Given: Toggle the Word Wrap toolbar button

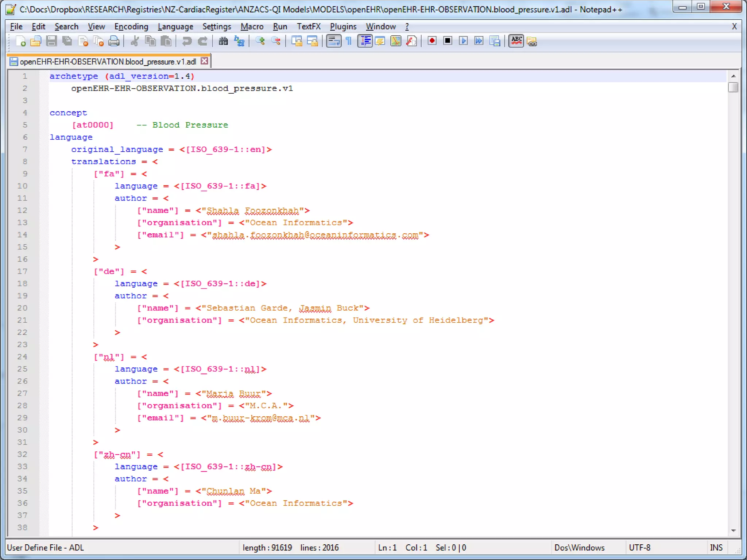Looking at the screenshot, I should point(333,41).
